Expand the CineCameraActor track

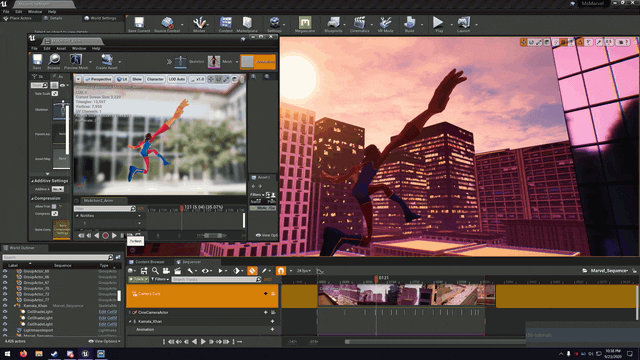click(x=130, y=312)
